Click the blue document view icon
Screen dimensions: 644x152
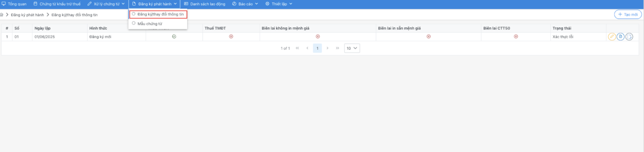620,37
